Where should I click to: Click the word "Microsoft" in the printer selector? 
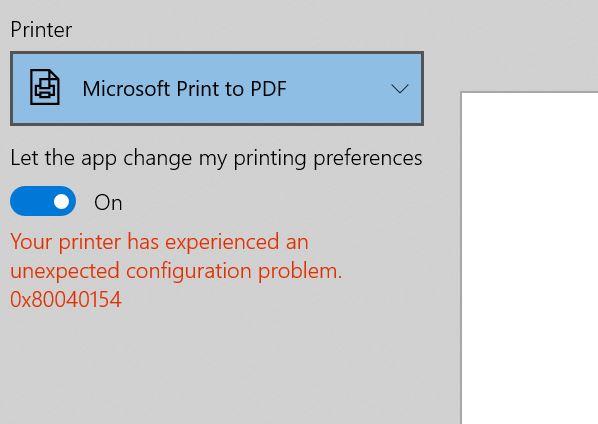(x=126, y=88)
